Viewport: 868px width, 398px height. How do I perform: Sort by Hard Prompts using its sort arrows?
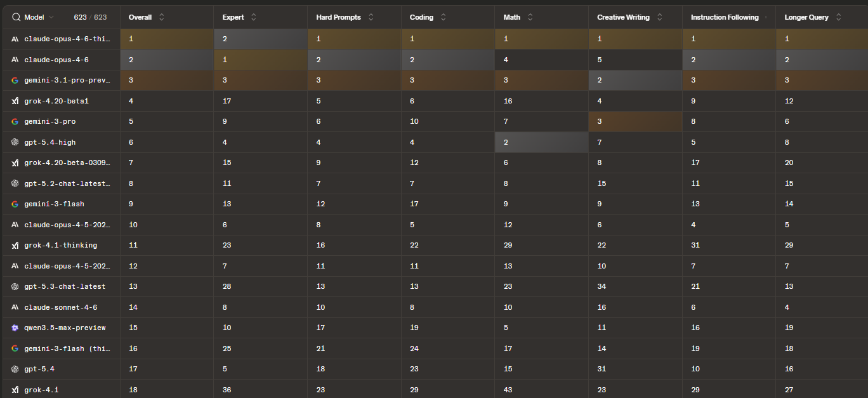click(x=371, y=18)
